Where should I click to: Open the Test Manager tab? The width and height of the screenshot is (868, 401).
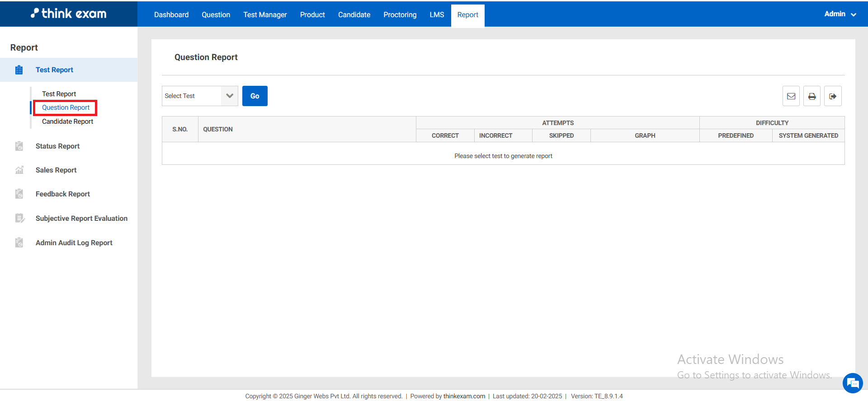(x=265, y=15)
